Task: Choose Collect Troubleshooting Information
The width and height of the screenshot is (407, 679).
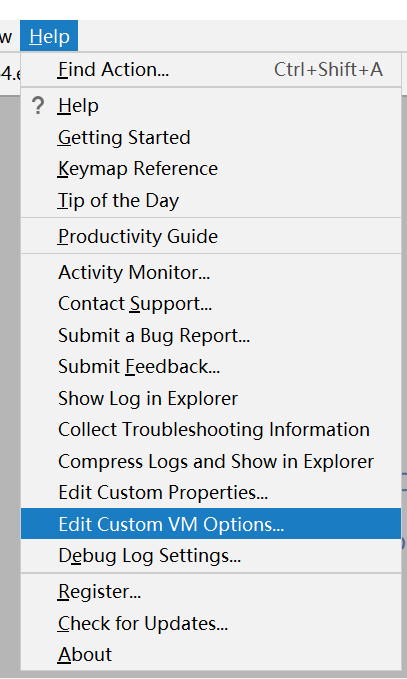Action: click(x=211, y=430)
